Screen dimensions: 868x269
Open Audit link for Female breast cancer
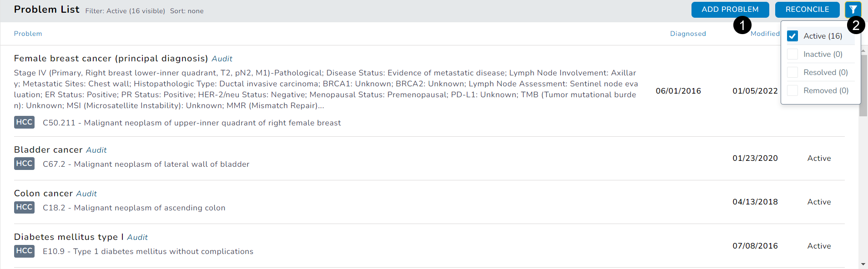point(222,59)
